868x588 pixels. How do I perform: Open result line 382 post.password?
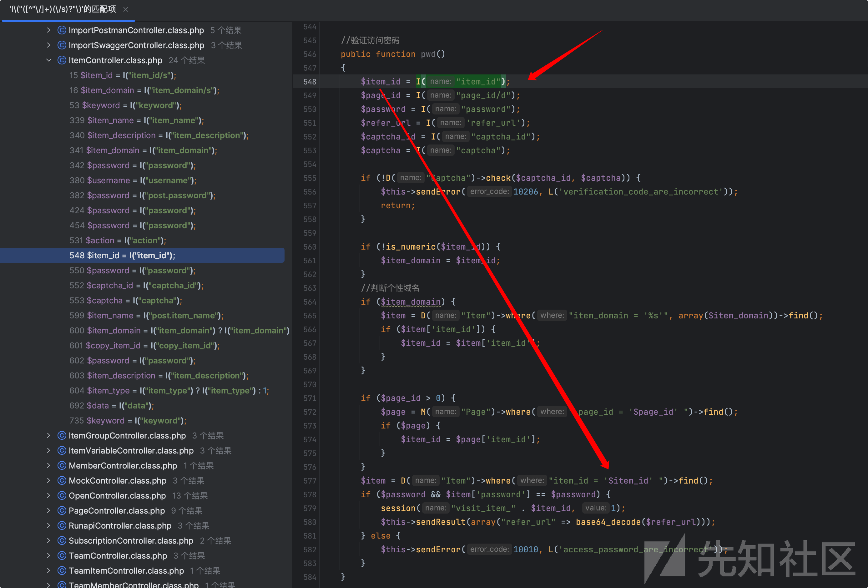[142, 195]
